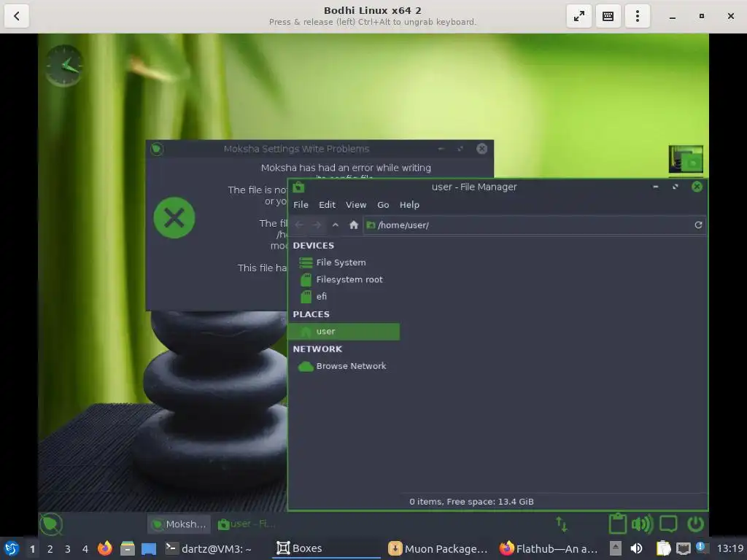Image resolution: width=747 pixels, height=560 pixels.
Task: Expand hidden tray icons arrow
Action: 616,548
